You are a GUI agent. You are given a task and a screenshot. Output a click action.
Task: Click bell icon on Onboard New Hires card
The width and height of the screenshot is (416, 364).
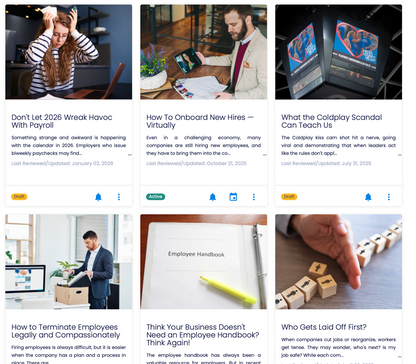(213, 197)
